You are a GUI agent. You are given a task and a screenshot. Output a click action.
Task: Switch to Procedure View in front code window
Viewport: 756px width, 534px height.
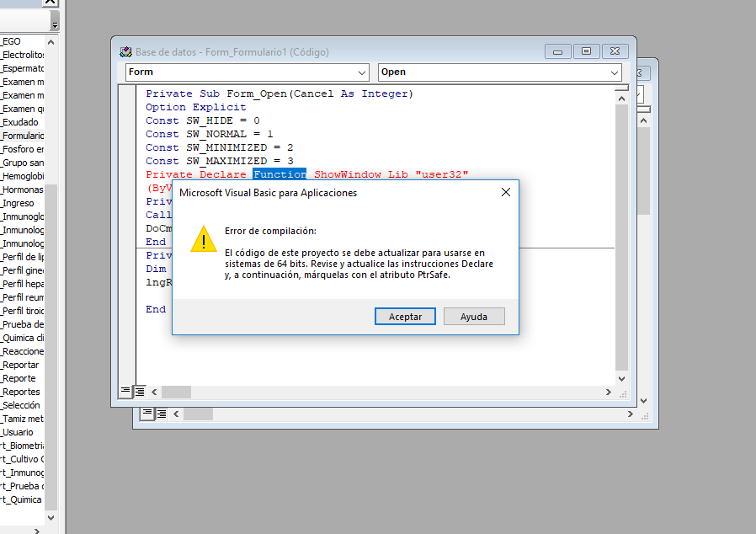tap(125, 391)
